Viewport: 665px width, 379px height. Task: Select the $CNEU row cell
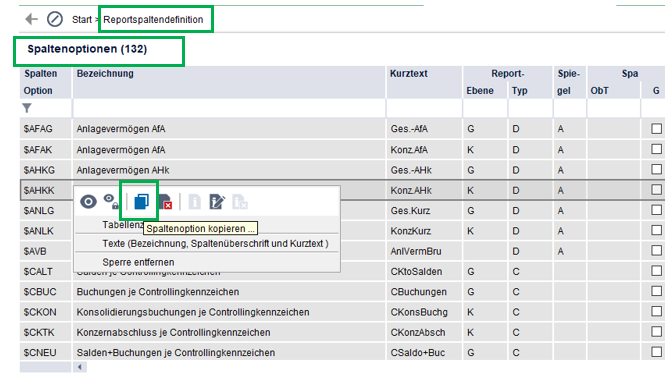coord(45,353)
